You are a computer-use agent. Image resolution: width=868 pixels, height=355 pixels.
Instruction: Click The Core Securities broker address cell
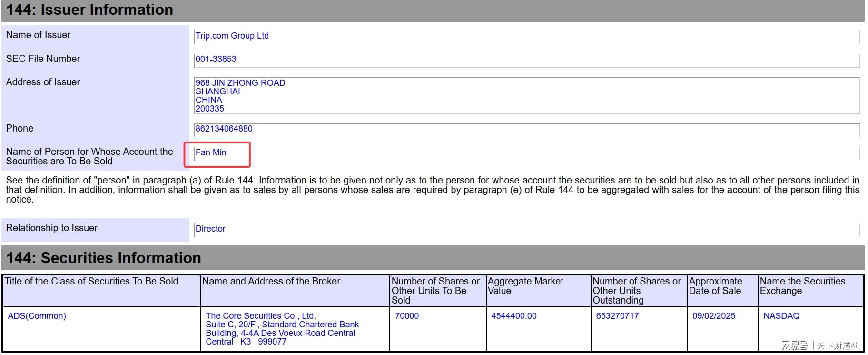[282, 328]
